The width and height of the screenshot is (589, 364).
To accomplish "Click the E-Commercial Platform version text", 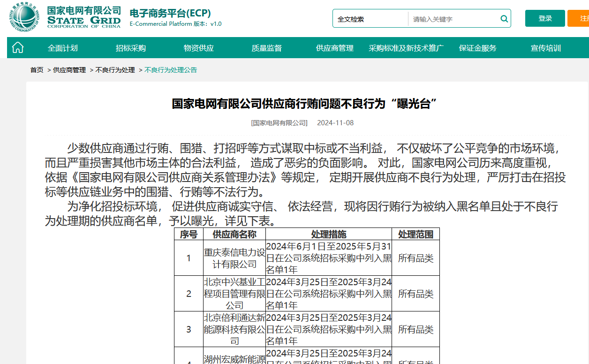I will [175, 24].
